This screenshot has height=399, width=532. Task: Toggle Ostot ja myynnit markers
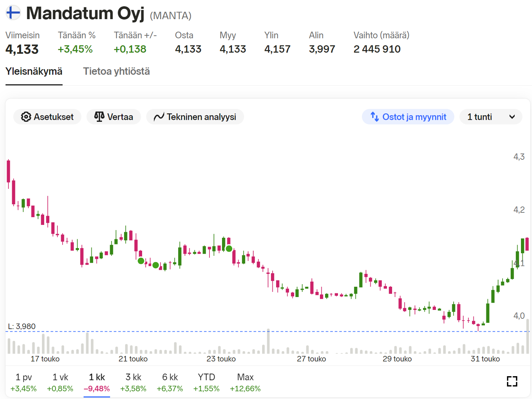408,117
